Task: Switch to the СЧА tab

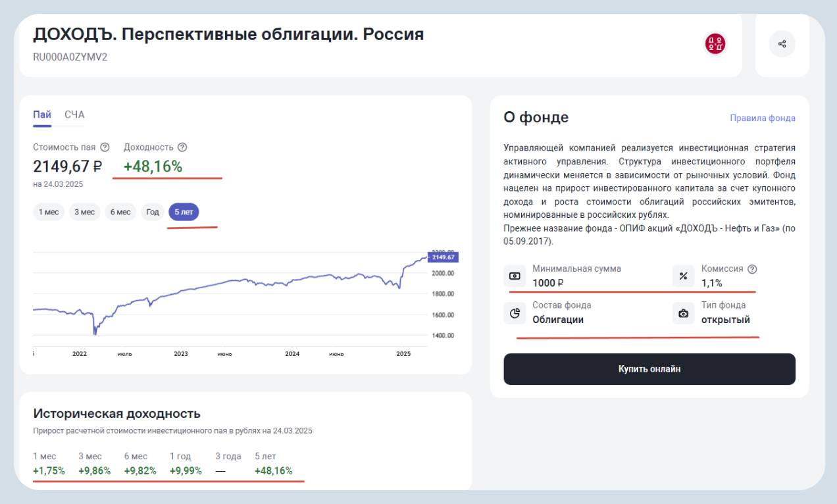Action: pyautogui.click(x=74, y=115)
